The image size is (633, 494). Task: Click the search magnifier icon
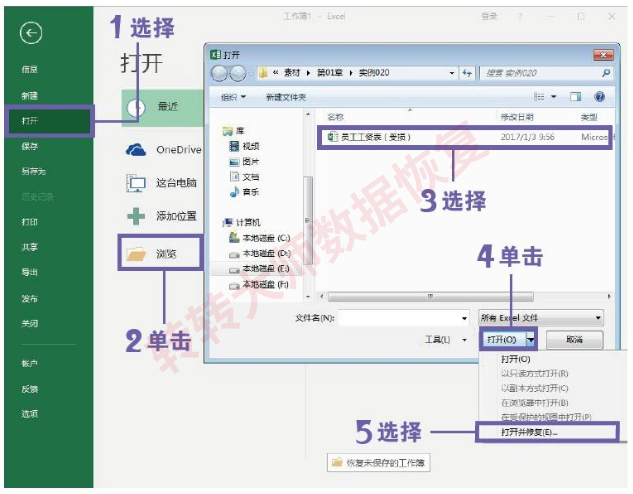coord(606,73)
